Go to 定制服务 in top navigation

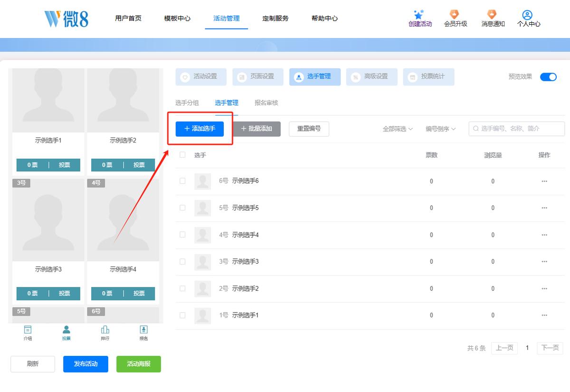[275, 19]
